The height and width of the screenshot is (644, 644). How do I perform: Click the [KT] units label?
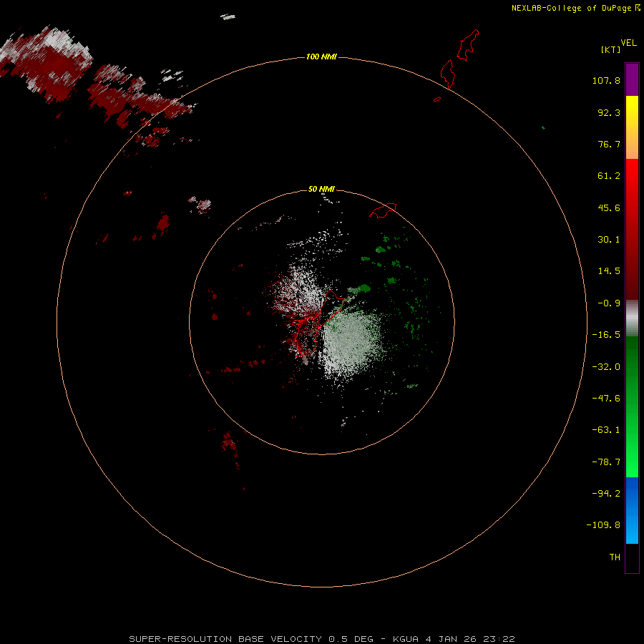611,49
